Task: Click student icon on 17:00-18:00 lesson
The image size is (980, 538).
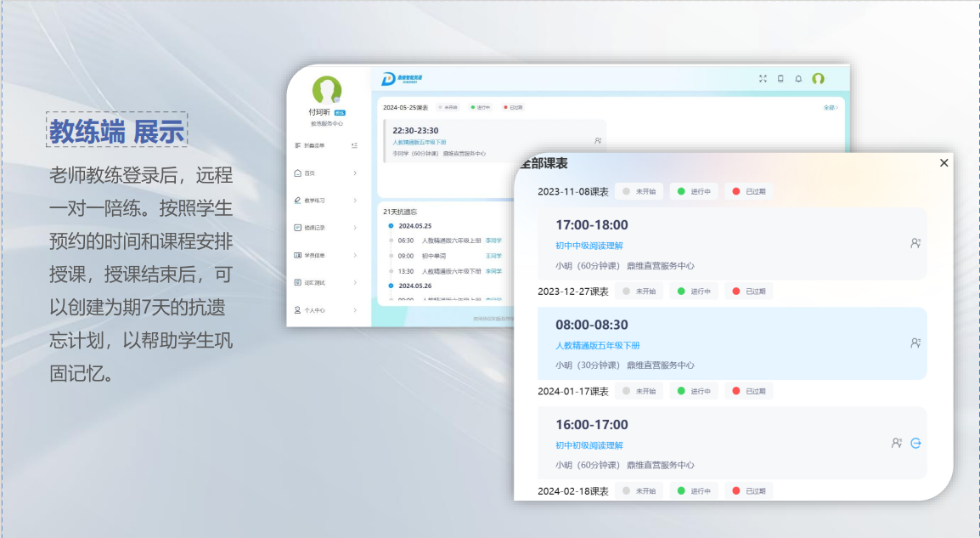Action: click(915, 243)
